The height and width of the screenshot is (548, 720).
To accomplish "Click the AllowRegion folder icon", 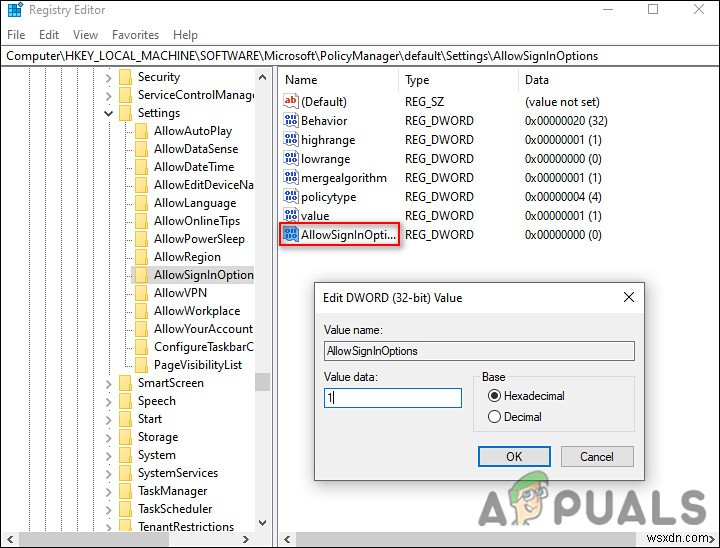I will (x=141, y=257).
